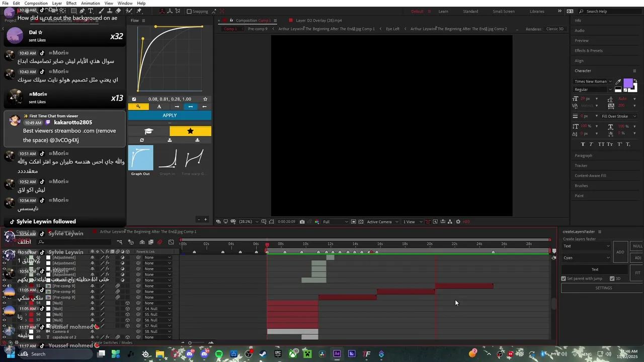Click the snapshot camera icon in viewer
Screen dimensions: 644x362
pyautogui.click(x=302, y=222)
